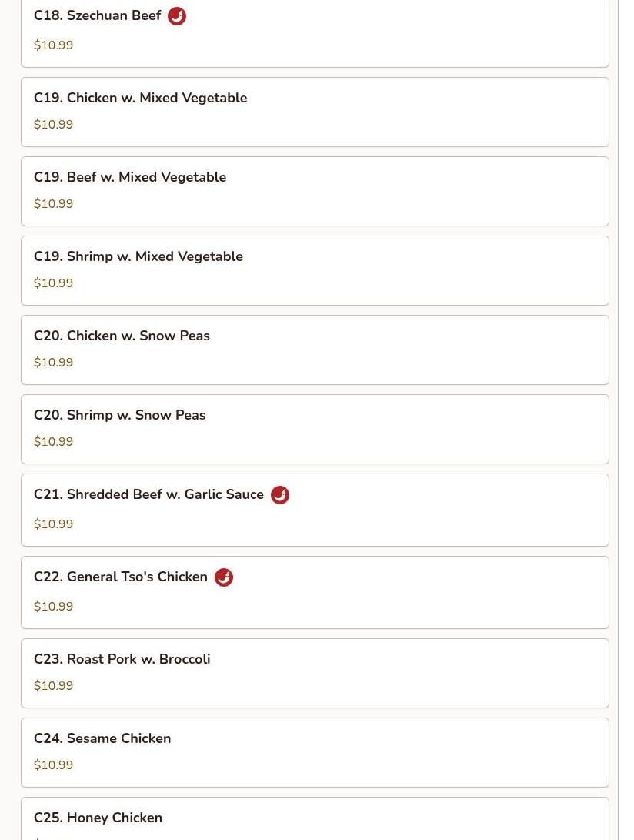The image size is (634, 840).
Task: Open C21. Shredded Beef w. Garlic Sauce
Action: [315, 510]
